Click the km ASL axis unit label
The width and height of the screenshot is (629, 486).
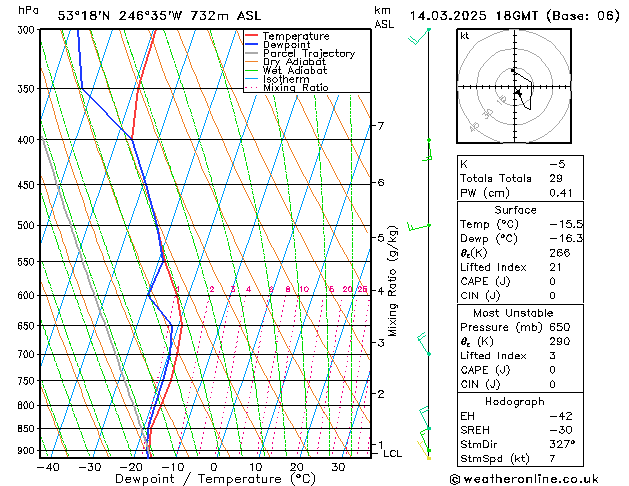[384, 17]
